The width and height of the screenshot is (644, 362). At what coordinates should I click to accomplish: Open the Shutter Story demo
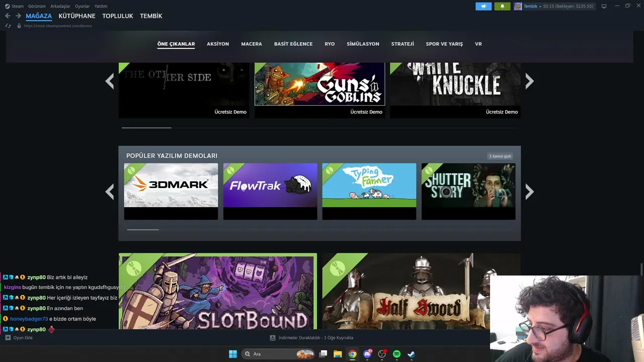point(468,192)
